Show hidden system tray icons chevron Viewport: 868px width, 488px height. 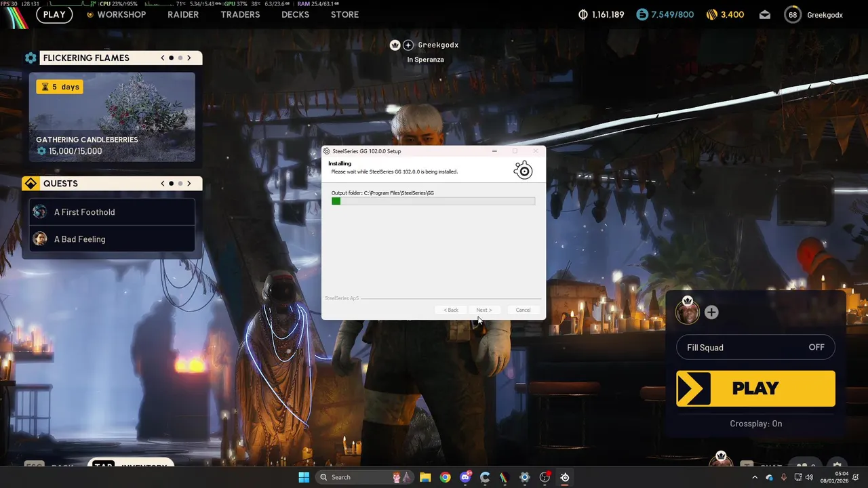click(755, 477)
